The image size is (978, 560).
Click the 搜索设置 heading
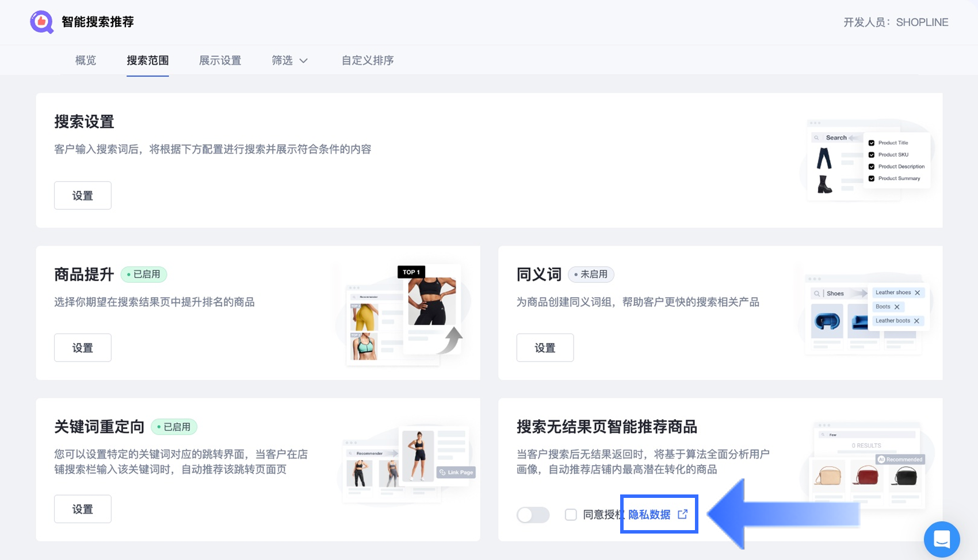point(85,122)
